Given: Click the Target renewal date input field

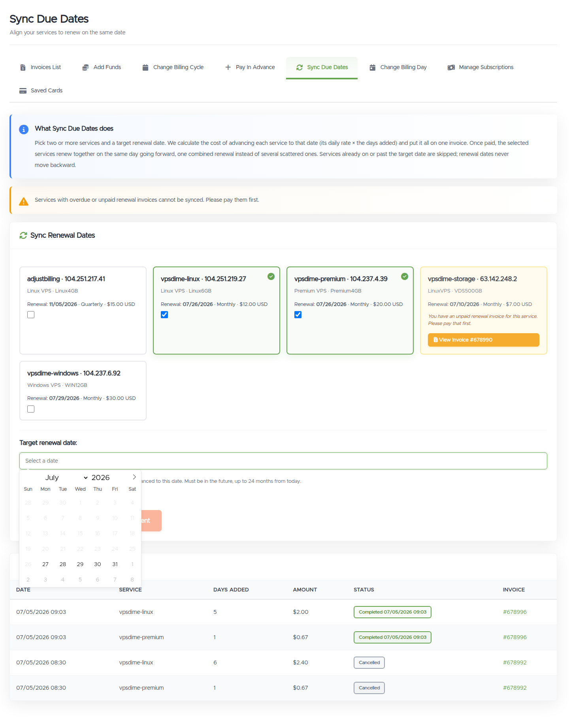Looking at the screenshot, I should [x=283, y=461].
